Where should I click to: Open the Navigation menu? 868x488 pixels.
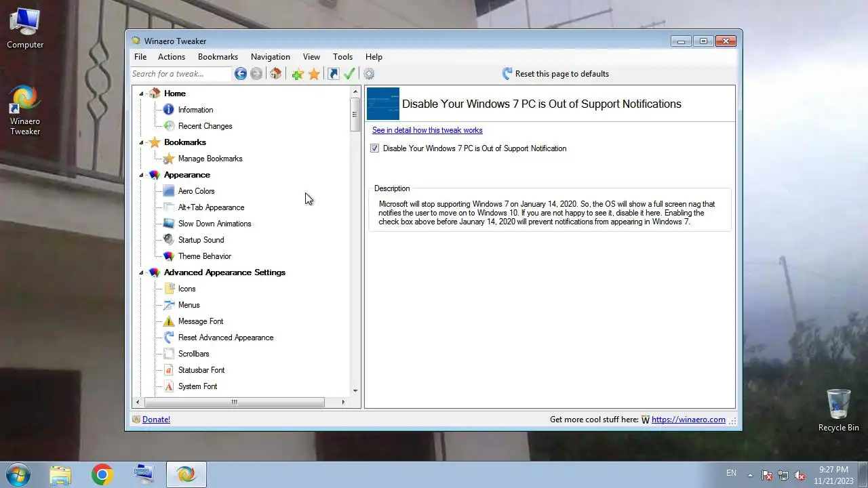point(271,57)
